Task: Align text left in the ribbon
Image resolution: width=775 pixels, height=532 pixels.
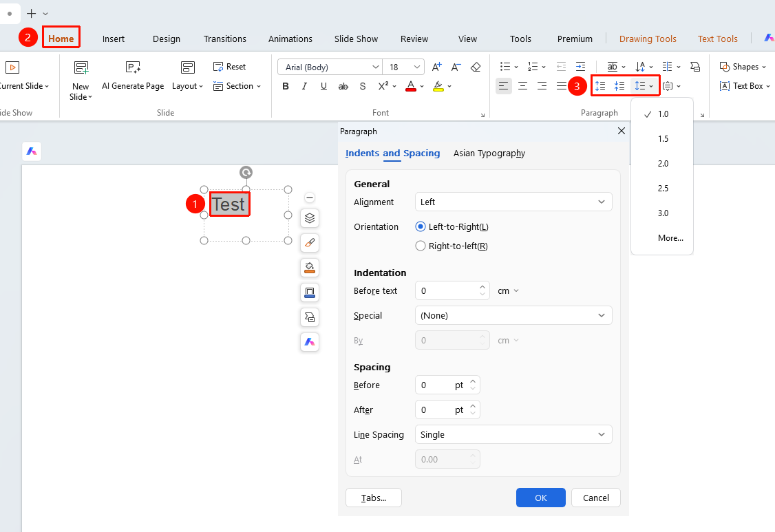Action: [504, 86]
